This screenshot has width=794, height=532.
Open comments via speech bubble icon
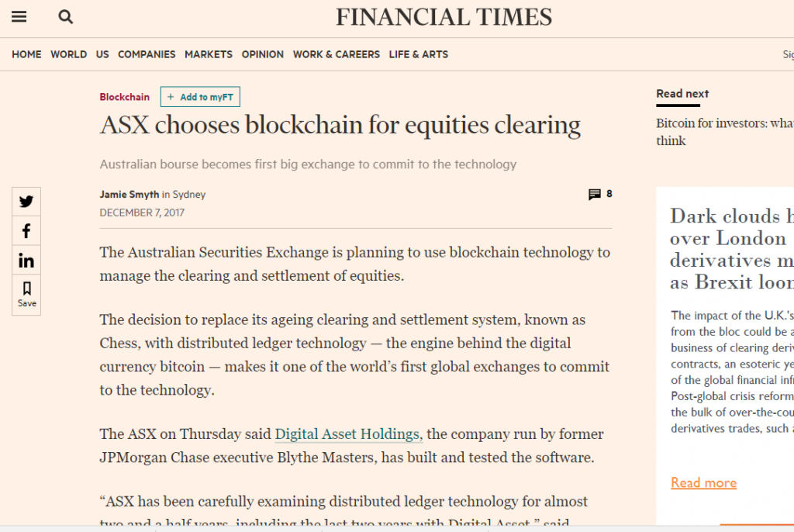click(595, 194)
